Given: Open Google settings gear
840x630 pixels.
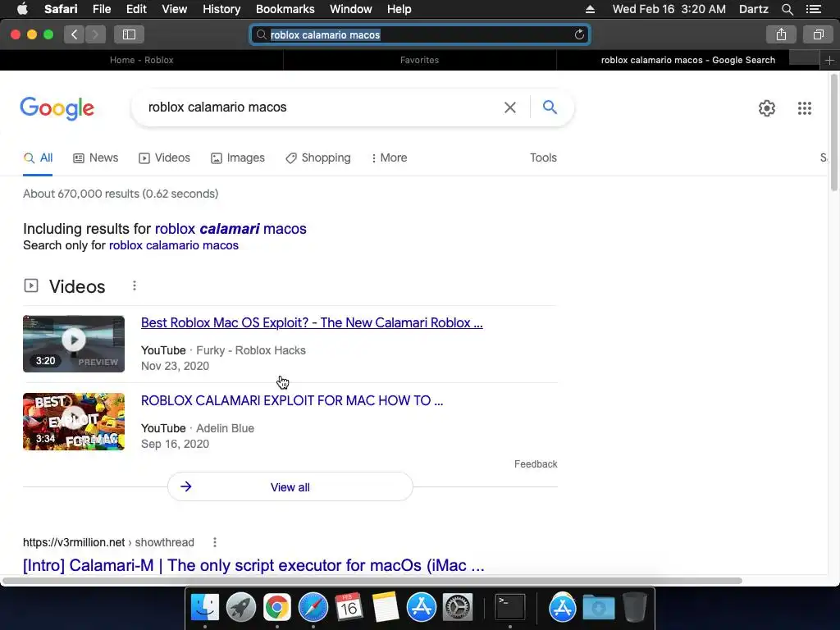Looking at the screenshot, I should 767,108.
